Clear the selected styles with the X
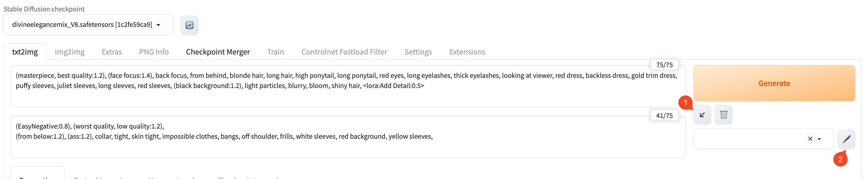This screenshot has height=179, width=868. [x=810, y=139]
